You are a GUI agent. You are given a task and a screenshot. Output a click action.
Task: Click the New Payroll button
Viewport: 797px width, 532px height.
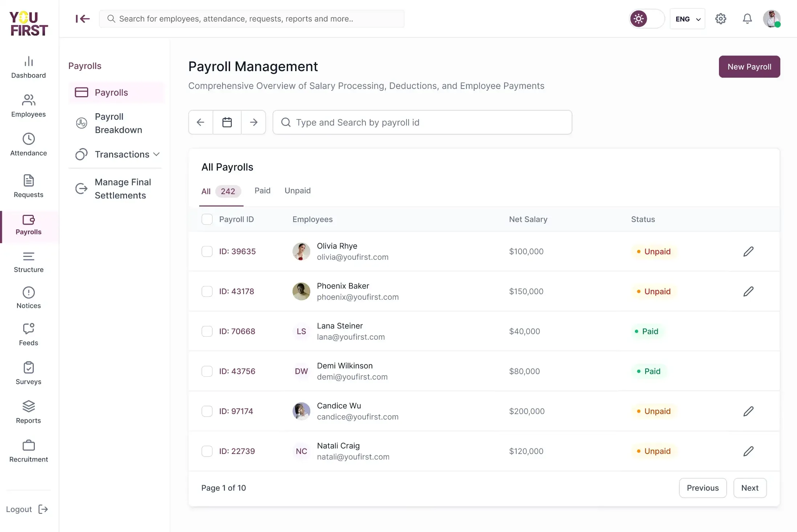749,67
